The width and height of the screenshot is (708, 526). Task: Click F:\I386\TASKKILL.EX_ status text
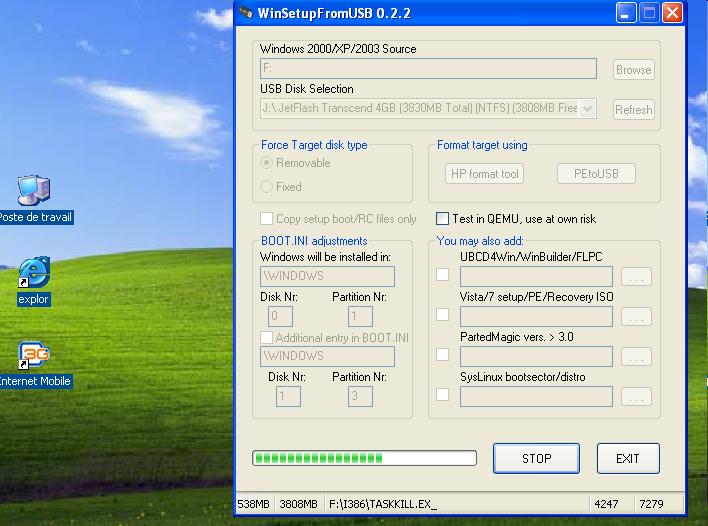(x=383, y=504)
